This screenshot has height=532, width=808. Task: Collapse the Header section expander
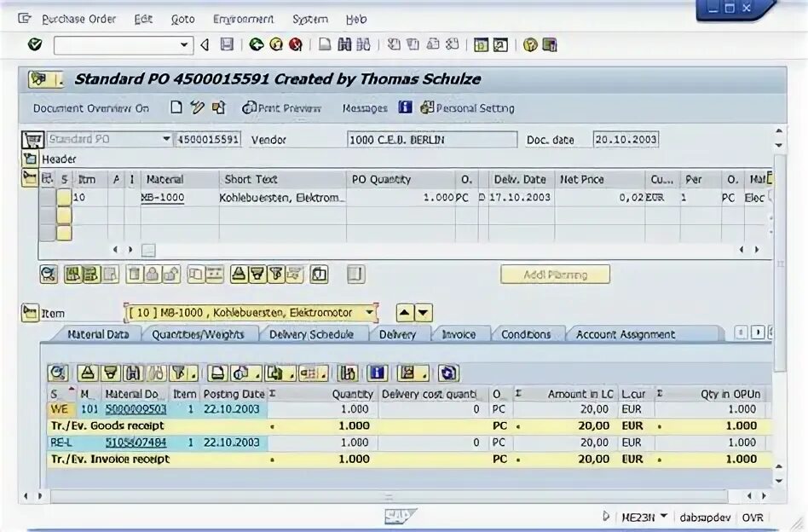click(x=30, y=159)
